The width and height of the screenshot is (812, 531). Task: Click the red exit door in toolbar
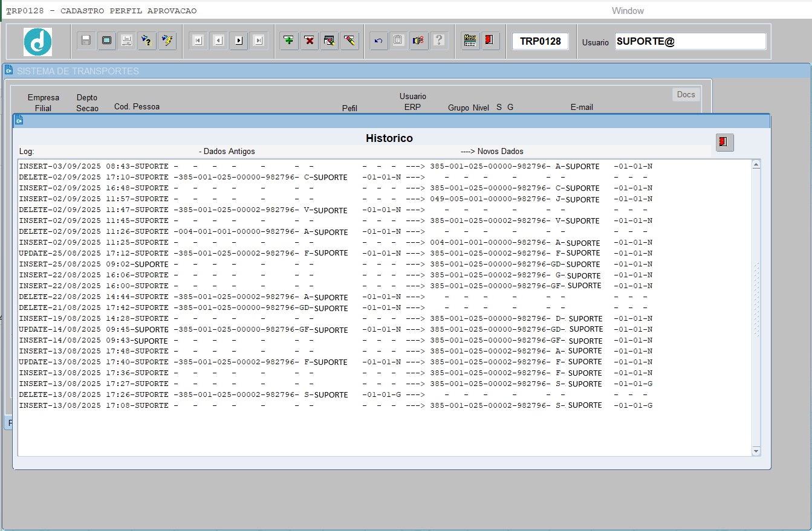pos(490,40)
